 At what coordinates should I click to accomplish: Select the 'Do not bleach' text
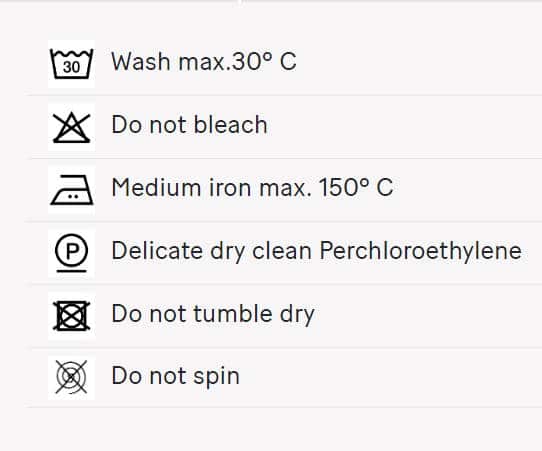click(189, 124)
